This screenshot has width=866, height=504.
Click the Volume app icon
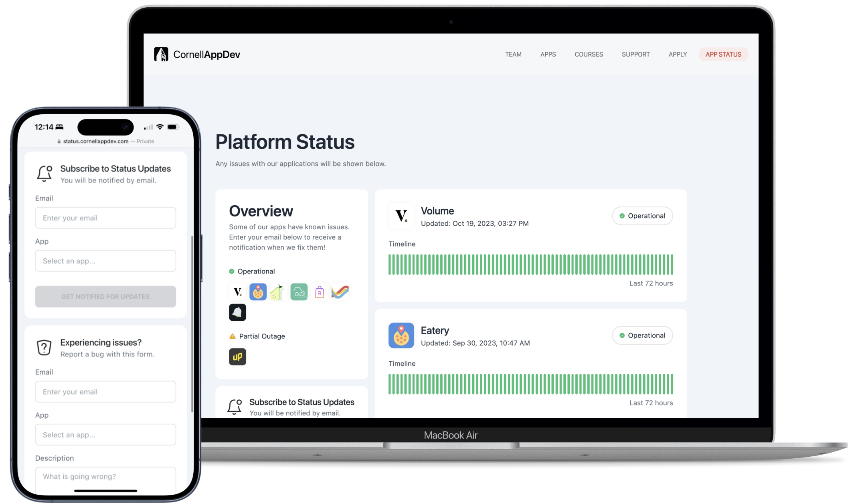(238, 291)
